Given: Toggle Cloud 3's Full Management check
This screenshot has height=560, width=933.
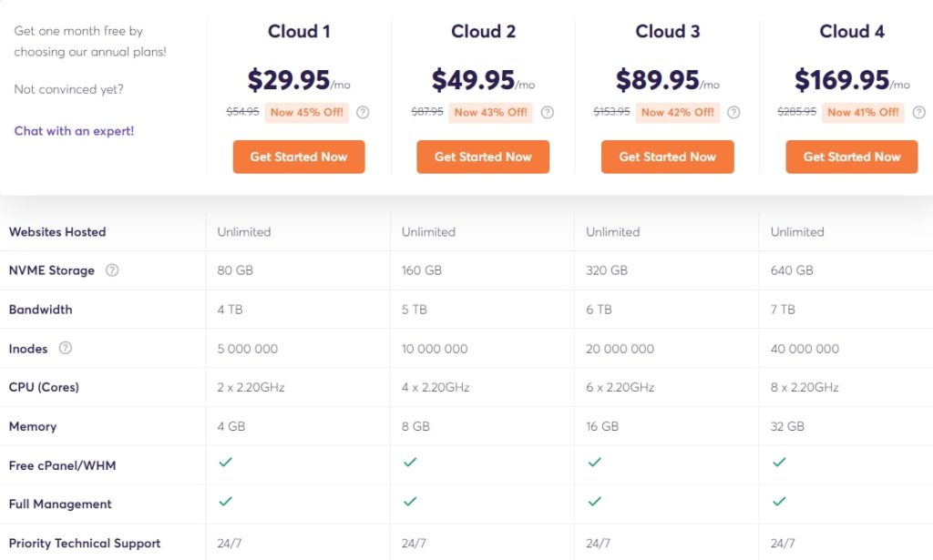Looking at the screenshot, I should coord(595,504).
